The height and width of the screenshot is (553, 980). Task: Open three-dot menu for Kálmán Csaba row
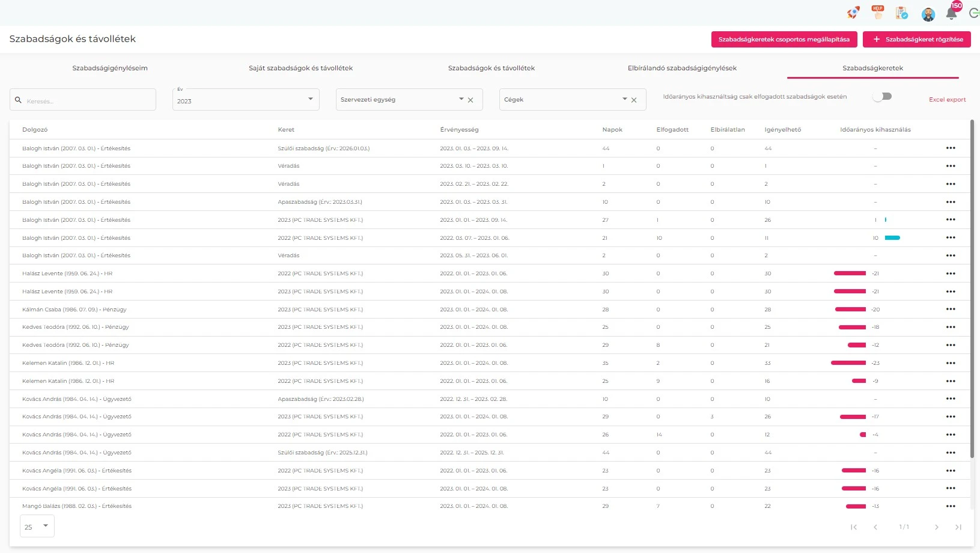coord(950,310)
